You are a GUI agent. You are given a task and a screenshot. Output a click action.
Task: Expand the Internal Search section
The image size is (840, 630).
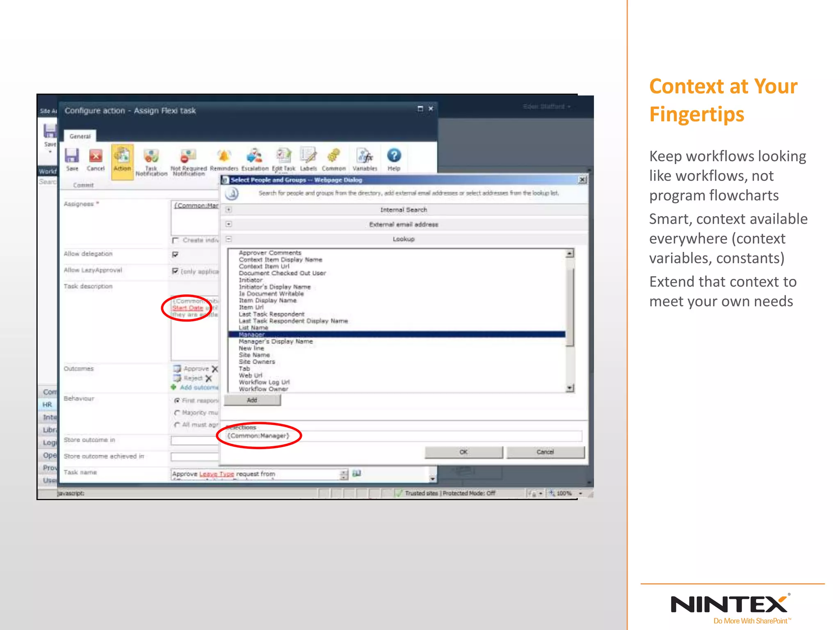click(229, 210)
